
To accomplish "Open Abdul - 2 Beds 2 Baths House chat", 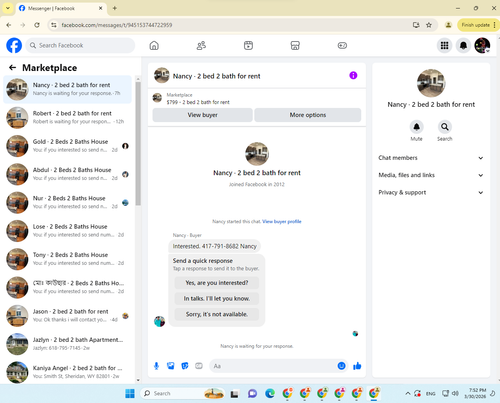I will click(x=68, y=174).
